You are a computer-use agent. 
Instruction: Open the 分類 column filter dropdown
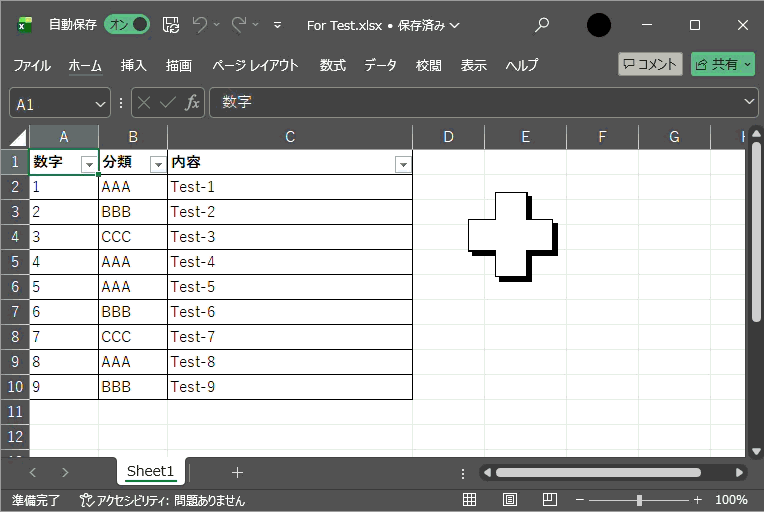pos(158,165)
